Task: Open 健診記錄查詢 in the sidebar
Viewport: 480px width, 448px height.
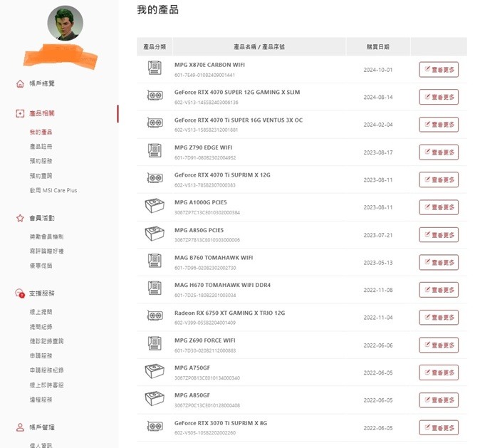Action: (x=46, y=341)
